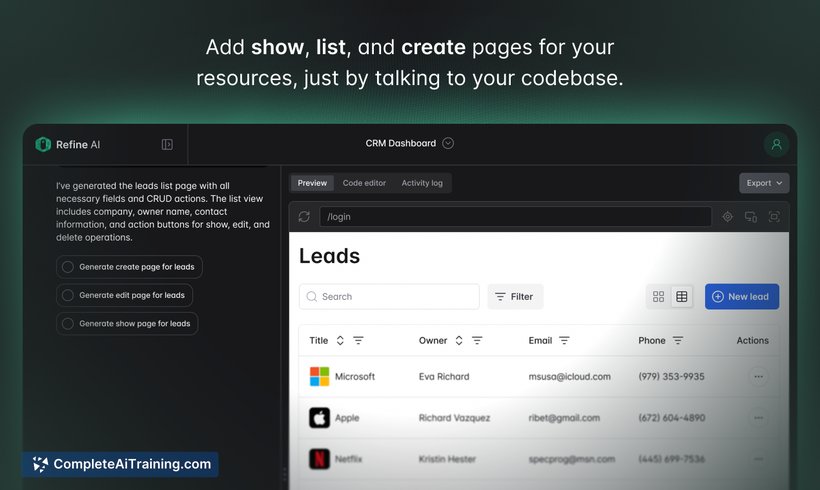The image size is (820, 490).
Task: Click the Phone column header label
Action: [652, 340]
